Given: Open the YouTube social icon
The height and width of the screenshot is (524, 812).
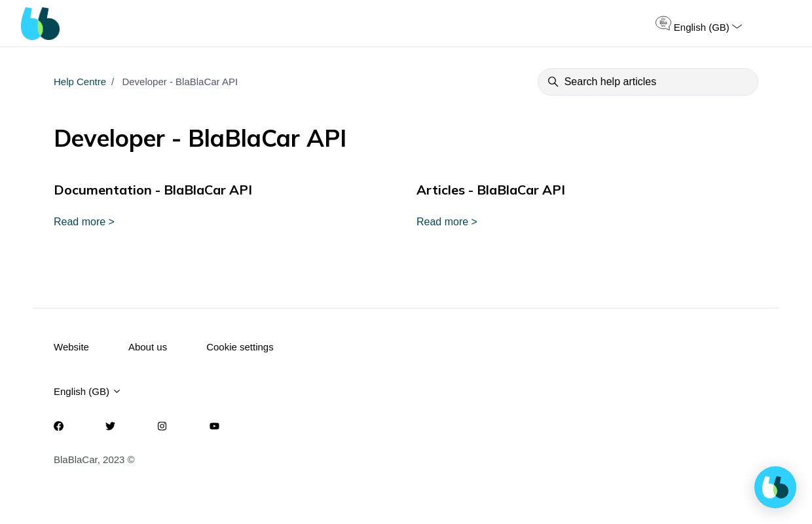Looking at the screenshot, I should coord(214,426).
